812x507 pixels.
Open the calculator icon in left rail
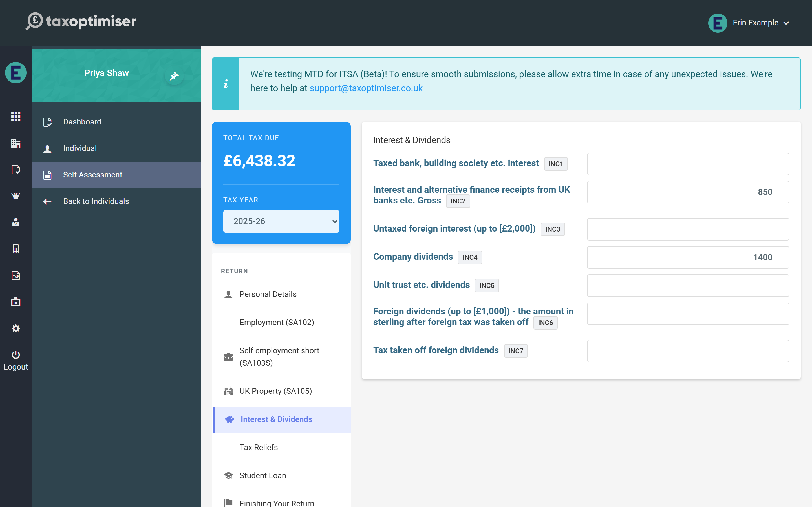click(16, 249)
